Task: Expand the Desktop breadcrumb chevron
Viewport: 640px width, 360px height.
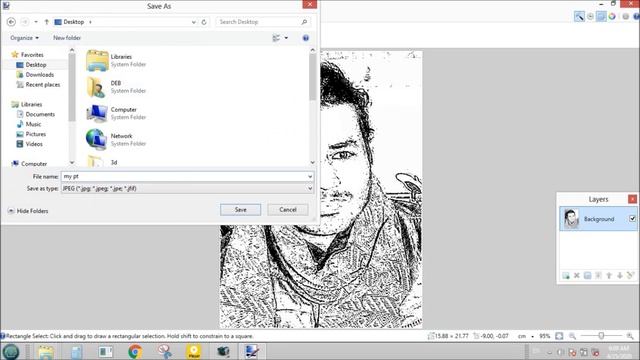Action: coord(90,22)
